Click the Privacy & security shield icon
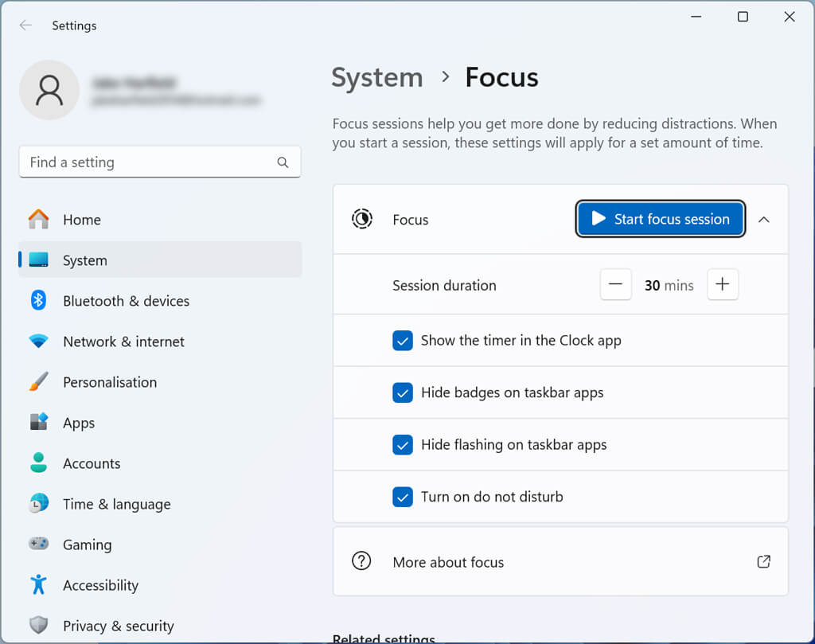Screen dimensions: 815x644 (38, 626)
